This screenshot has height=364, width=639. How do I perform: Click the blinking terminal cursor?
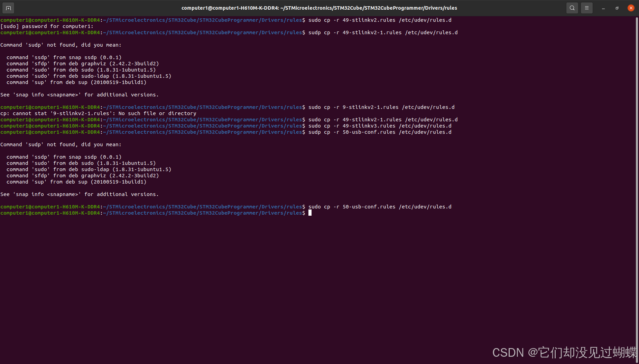tap(309, 213)
